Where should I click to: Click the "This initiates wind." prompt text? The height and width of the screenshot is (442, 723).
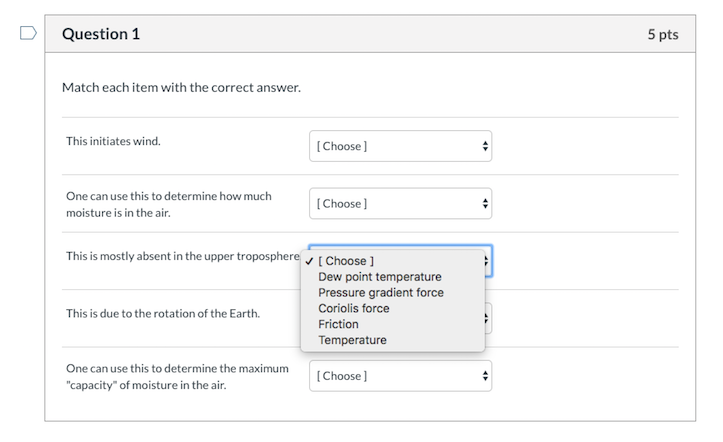(x=113, y=141)
